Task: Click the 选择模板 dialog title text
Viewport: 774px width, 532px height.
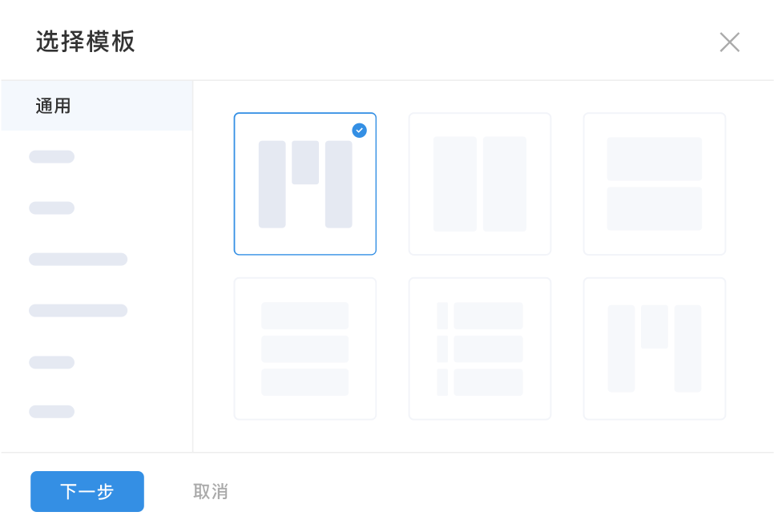Action: pyautogui.click(x=86, y=42)
